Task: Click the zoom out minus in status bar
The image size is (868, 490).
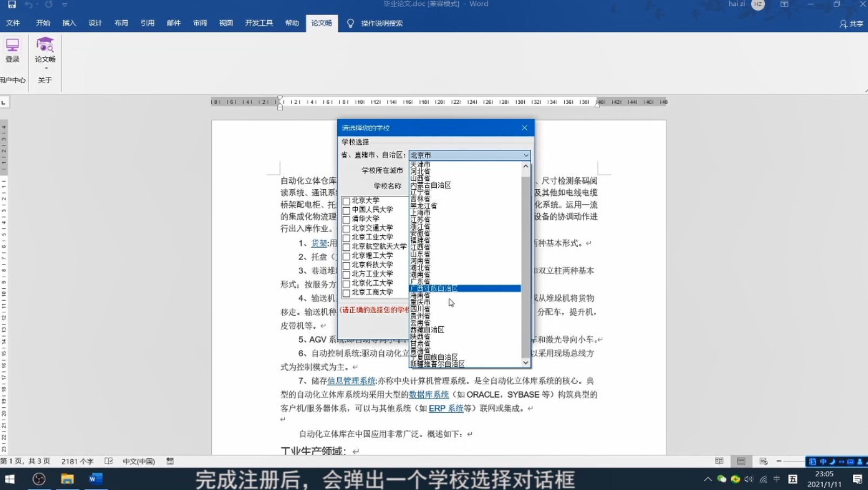Action: 779,461
